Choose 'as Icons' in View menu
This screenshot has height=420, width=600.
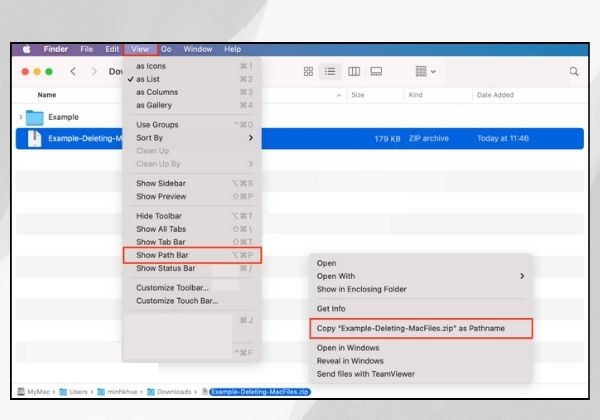192,66
